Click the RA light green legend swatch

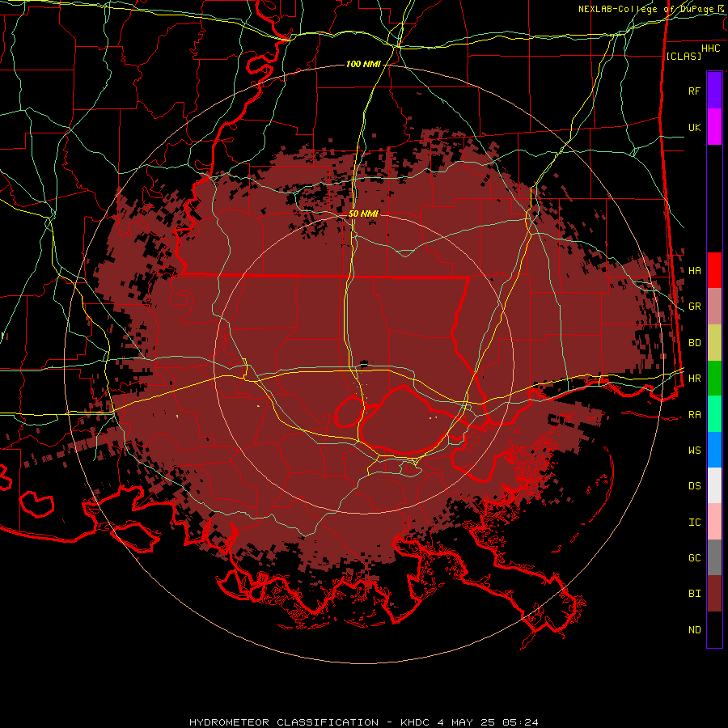click(714, 414)
